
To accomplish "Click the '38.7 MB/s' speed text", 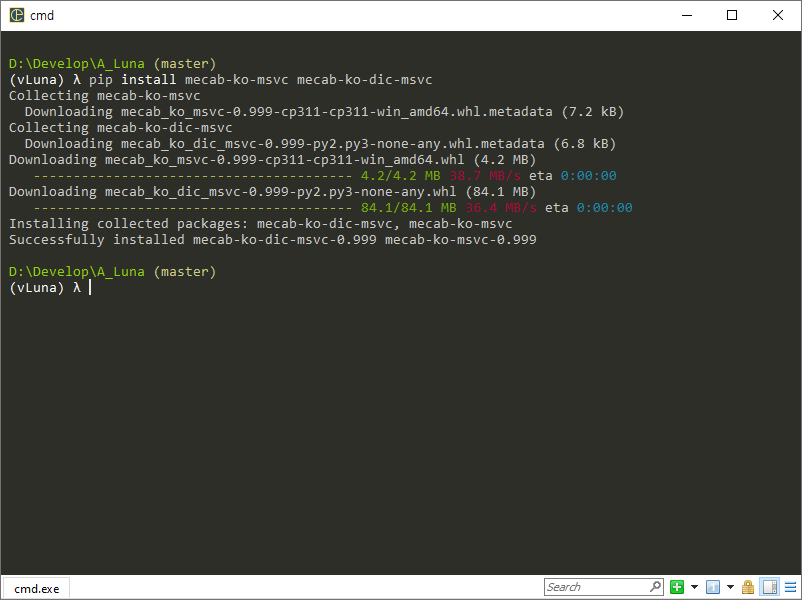I will coord(485,175).
